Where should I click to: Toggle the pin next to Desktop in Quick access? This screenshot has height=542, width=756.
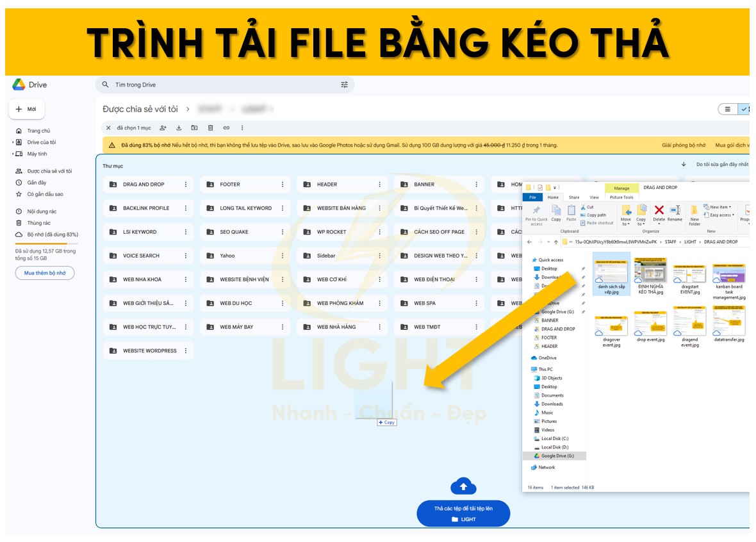(583, 268)
